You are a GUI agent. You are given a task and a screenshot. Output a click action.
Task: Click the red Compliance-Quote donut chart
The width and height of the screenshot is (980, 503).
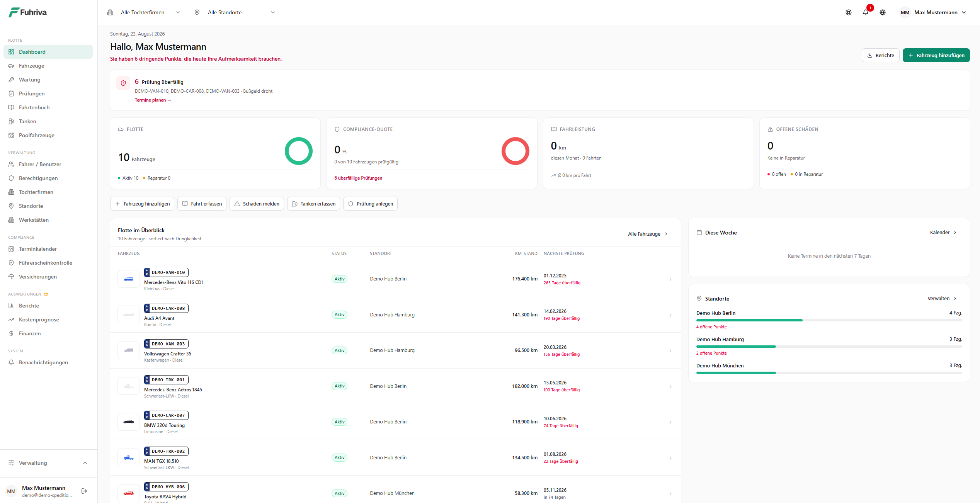[515, 151]
